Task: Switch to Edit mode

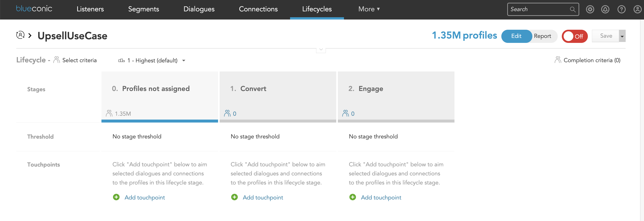Action: click(517, 36)
